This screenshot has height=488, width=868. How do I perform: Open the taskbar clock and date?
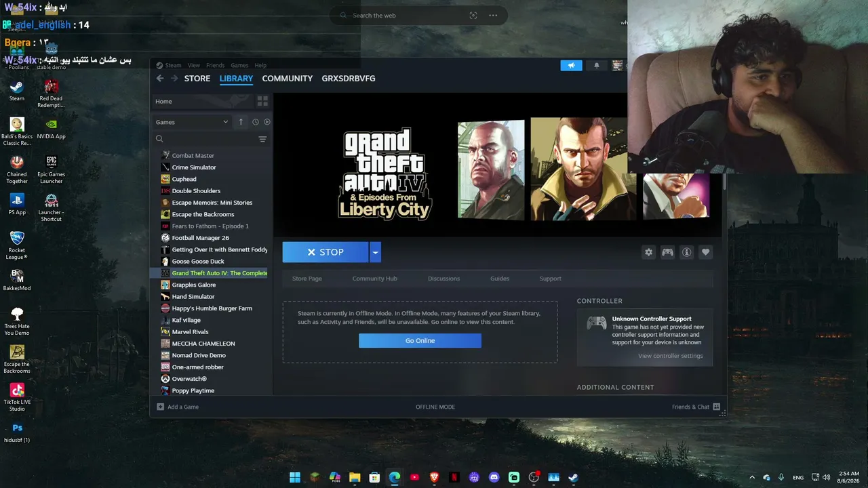click(x=848, y=477)
